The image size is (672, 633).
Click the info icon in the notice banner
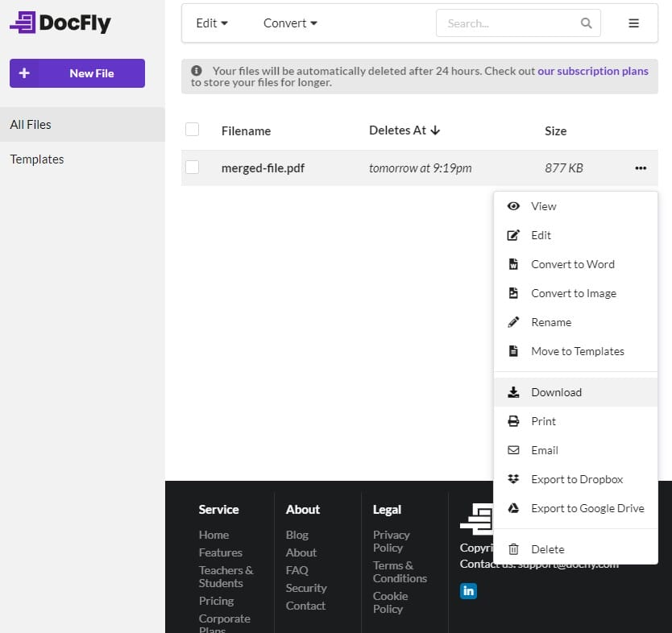pyautogui.click(x=197, y=70)
